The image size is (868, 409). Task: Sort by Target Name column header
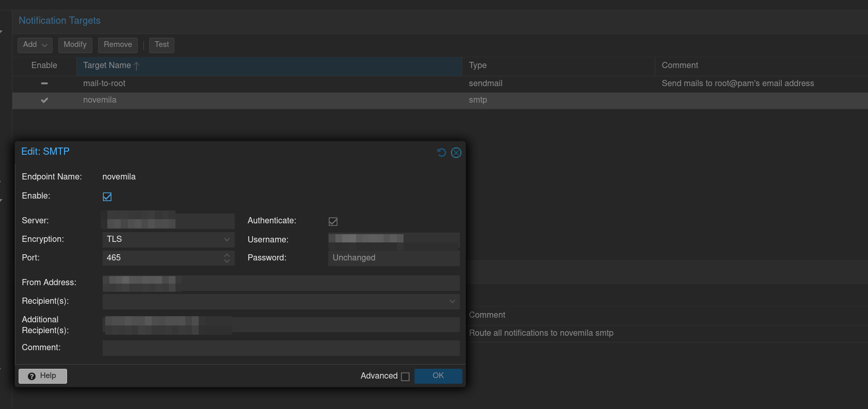[x=269, y=66]
